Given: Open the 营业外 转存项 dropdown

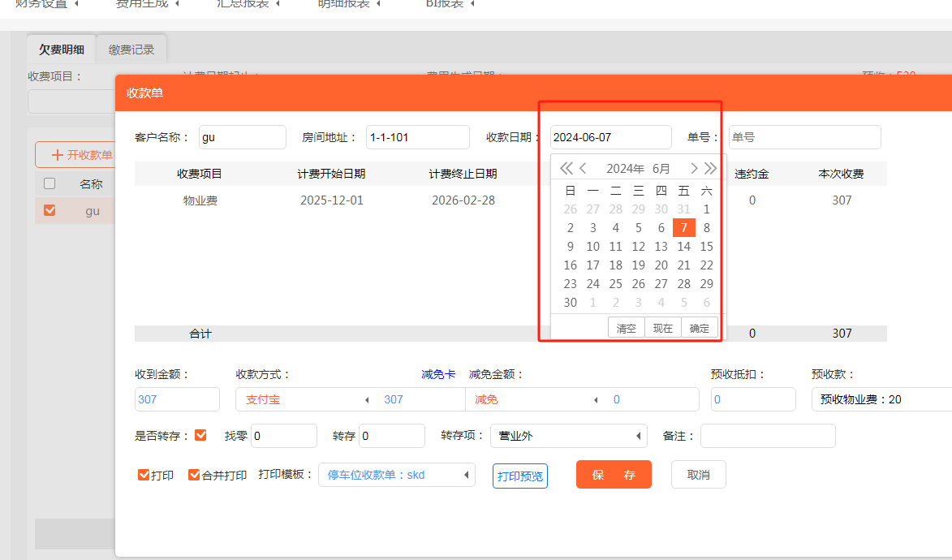Looking at the screenshot, I should pos(638,435).
